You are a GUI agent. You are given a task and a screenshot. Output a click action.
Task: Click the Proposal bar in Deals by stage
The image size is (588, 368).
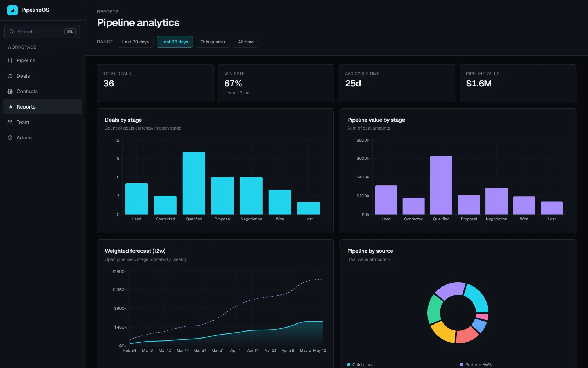coord(223,196)
